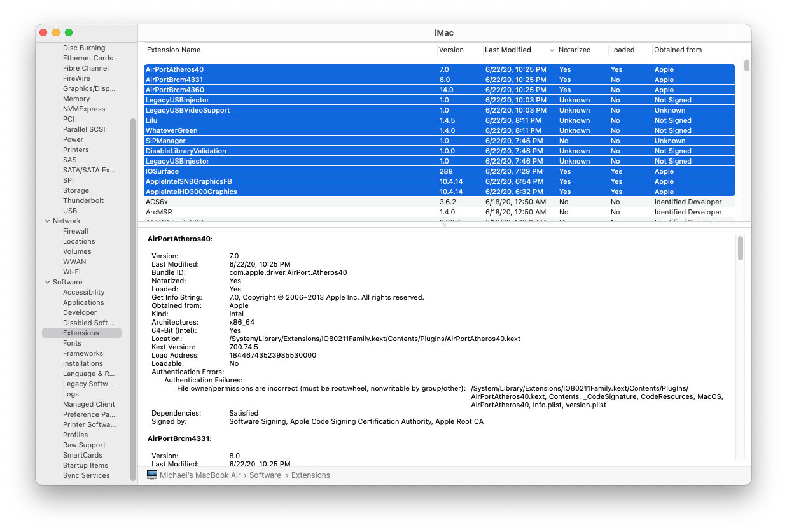The height and width of the screenshot is (532, 787).
Task: Click the Last Modified sort arrow
Action: [552, 50]
